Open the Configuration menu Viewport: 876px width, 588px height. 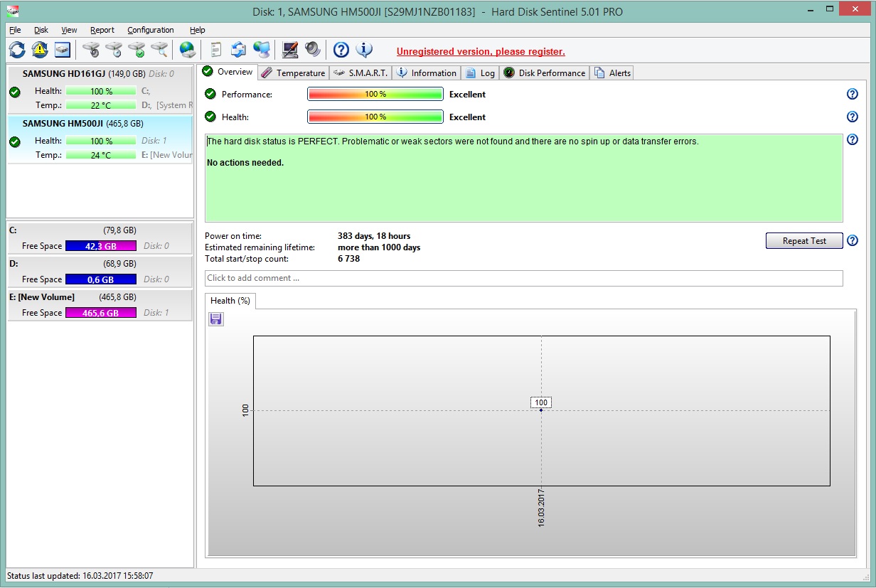[x=151, y=30]
